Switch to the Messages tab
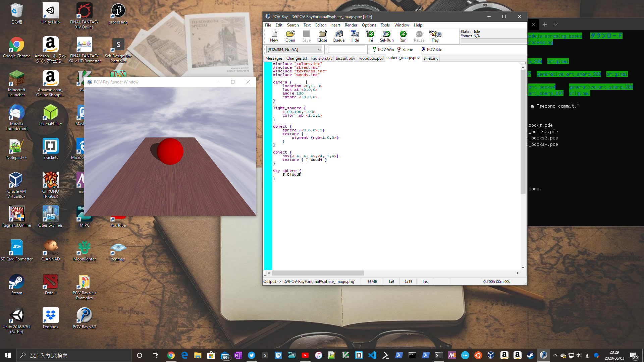 click(274, 58)
